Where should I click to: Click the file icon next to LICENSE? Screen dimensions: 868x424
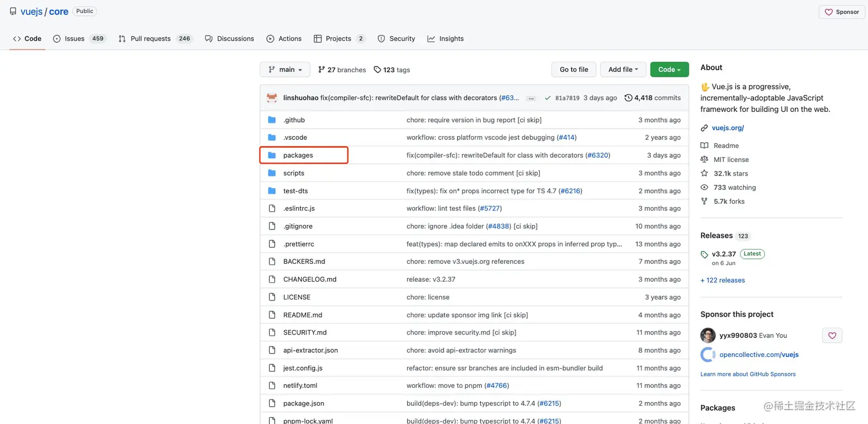272,297
